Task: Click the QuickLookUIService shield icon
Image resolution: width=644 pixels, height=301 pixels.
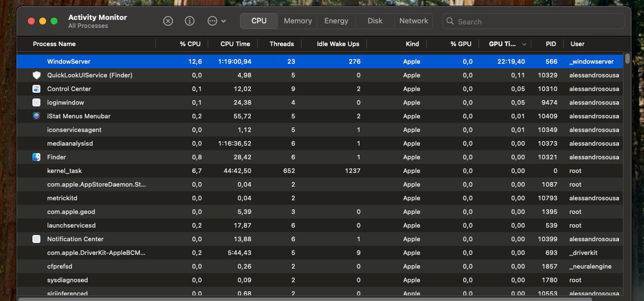Action: click(x=36, y=75)
